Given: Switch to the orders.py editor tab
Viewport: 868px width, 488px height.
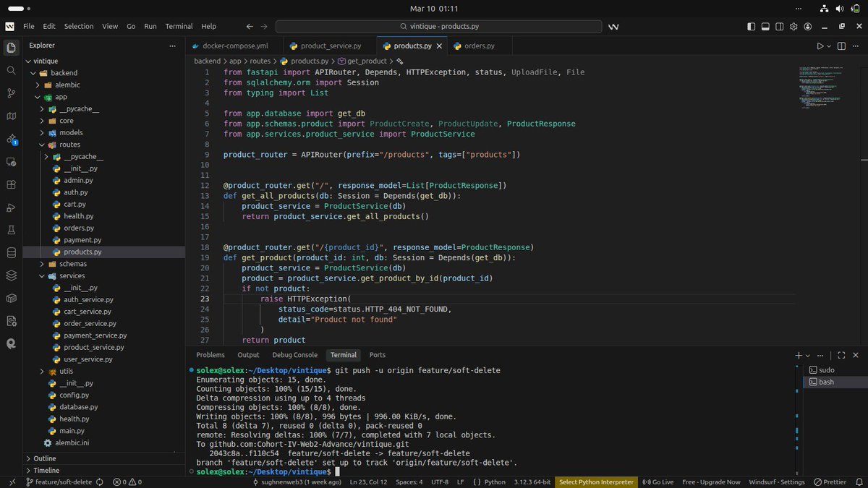Looking at the screenshot, I should pos(479,46).
